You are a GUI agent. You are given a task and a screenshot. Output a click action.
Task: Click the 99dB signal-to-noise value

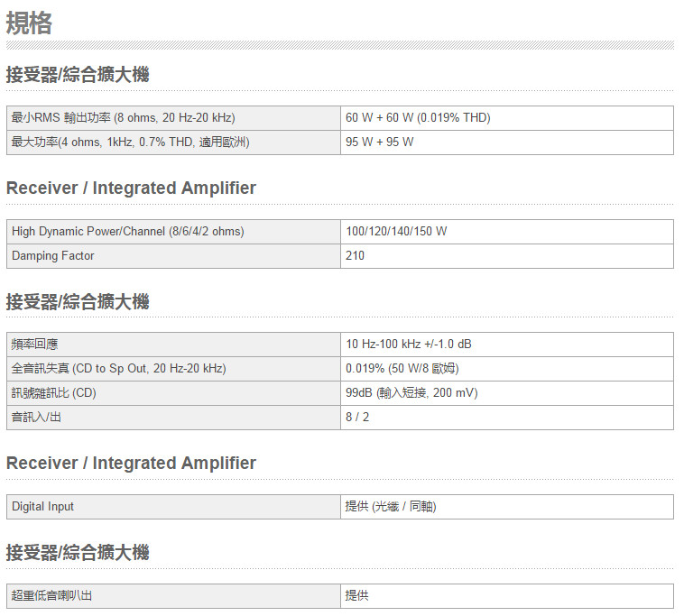pyautogui.click(x=411, y=393)
